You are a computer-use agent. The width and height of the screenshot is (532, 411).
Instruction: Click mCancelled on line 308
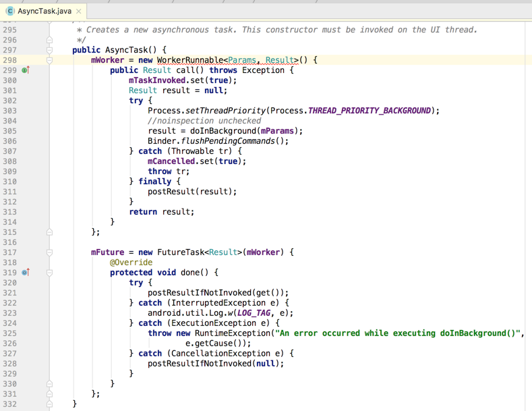(171, 161)
